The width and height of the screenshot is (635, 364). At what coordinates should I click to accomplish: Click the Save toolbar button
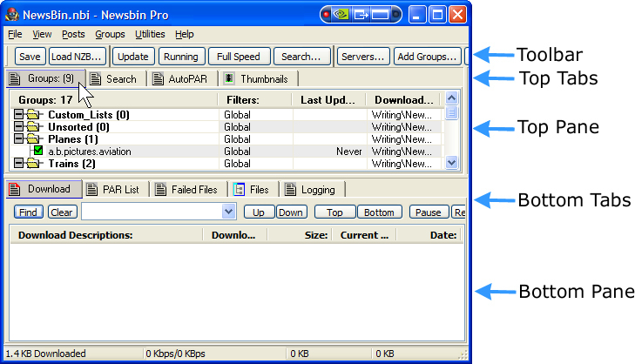[30, 57]
